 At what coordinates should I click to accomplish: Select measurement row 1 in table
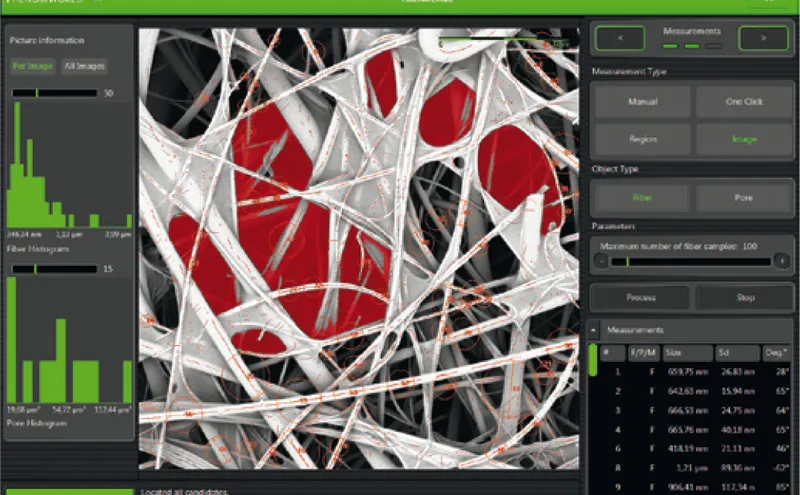tap(690, 372)
